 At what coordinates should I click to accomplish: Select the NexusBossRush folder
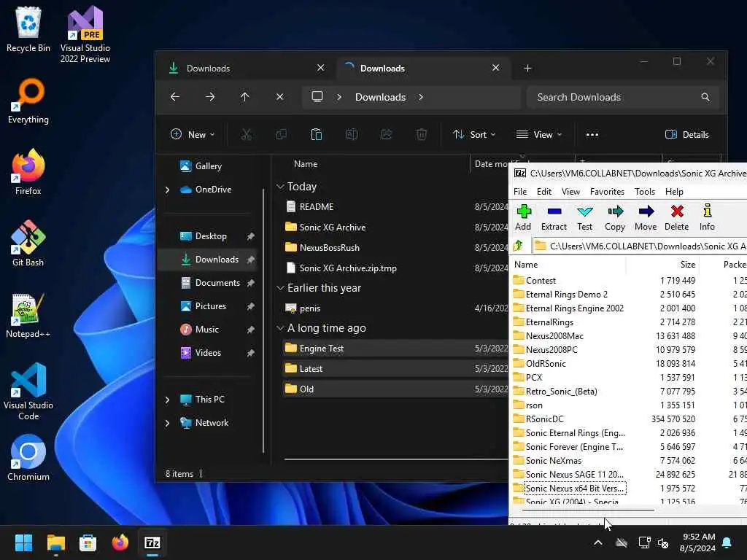pos(329,248)
